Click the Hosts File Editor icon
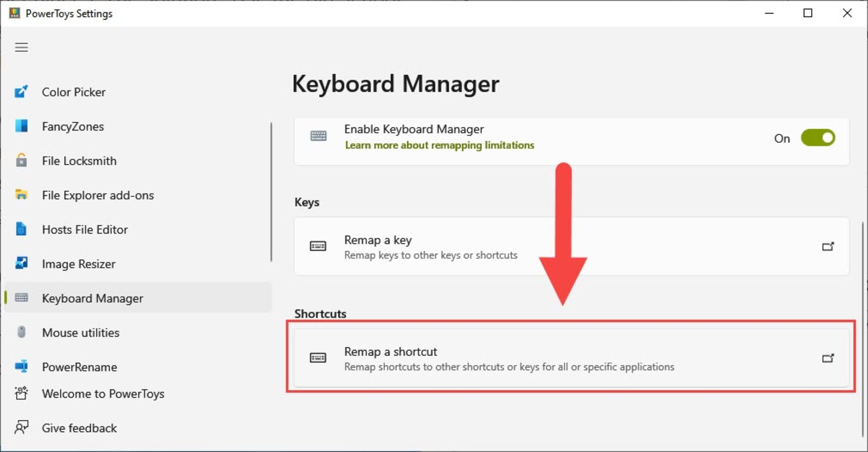 pyautogui.click(x=21, y=229)
